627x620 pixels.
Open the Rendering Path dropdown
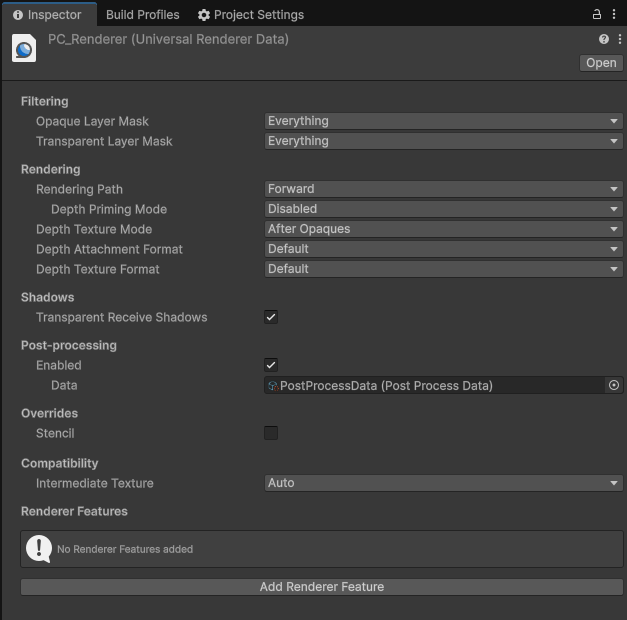click(x=443, y=189)
